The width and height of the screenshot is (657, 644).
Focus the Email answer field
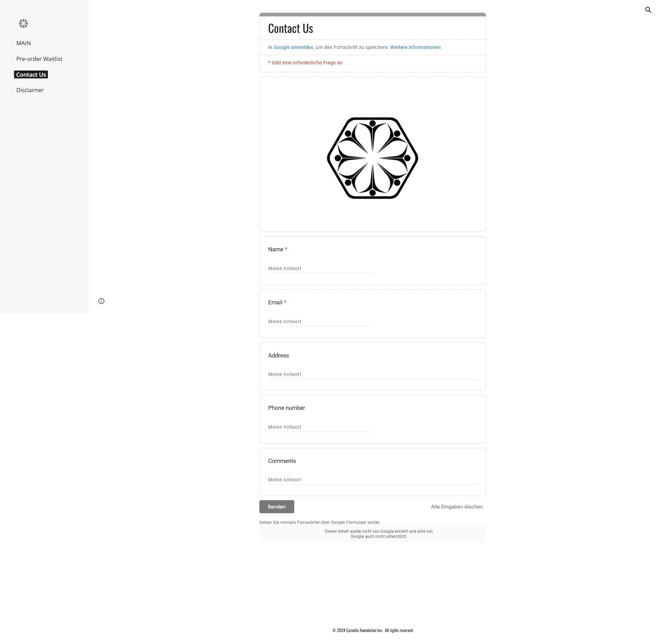click(x=320, y=321)
